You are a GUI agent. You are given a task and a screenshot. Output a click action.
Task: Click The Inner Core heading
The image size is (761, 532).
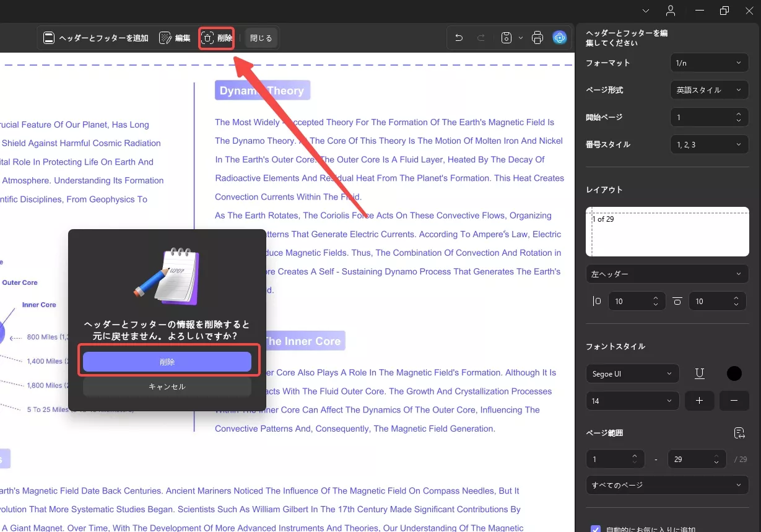(303, 341)
